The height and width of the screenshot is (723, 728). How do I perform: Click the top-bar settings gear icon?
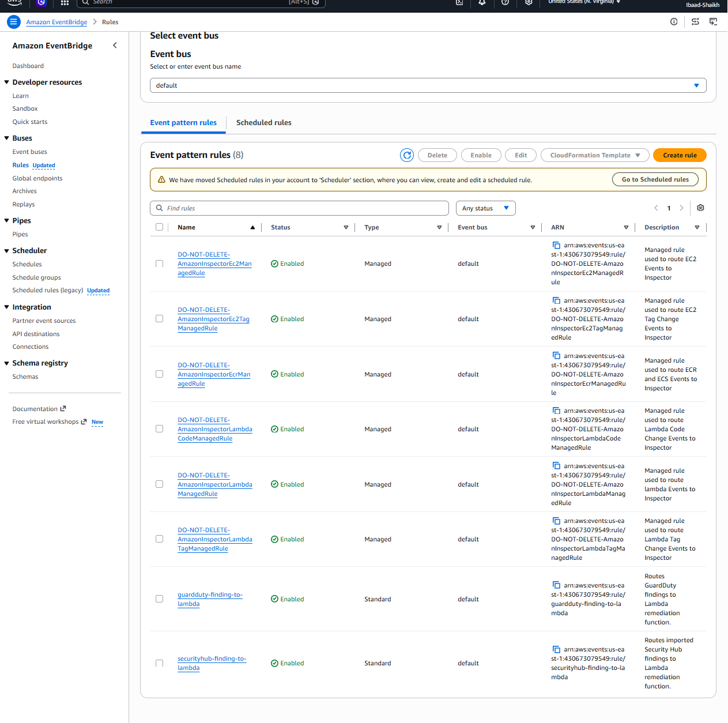click(x=529, y=2)
